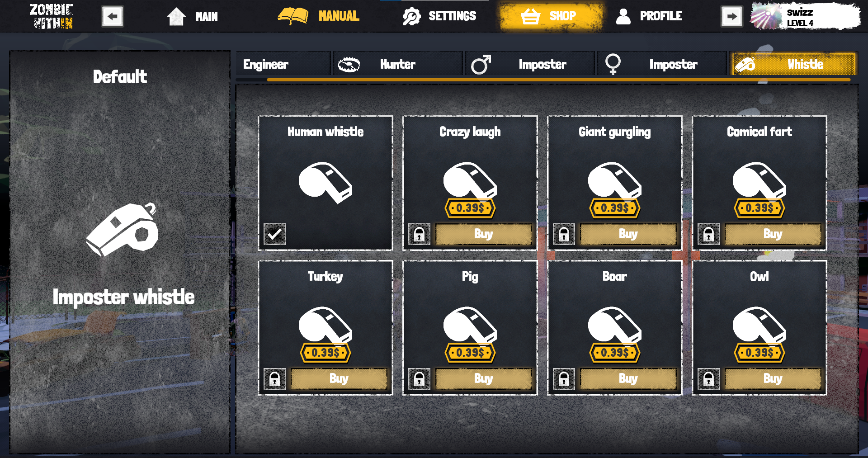Open the Shop basket tab
Viewport: 868px width, 458px height.
(x=551, y=16)
